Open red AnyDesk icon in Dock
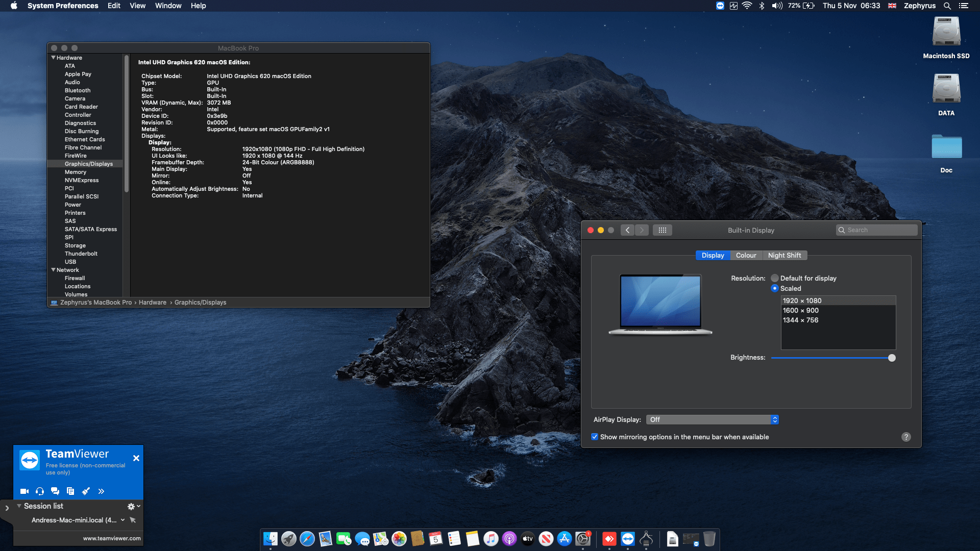This screenshot has height=551, width=980. tap(609, 539)
